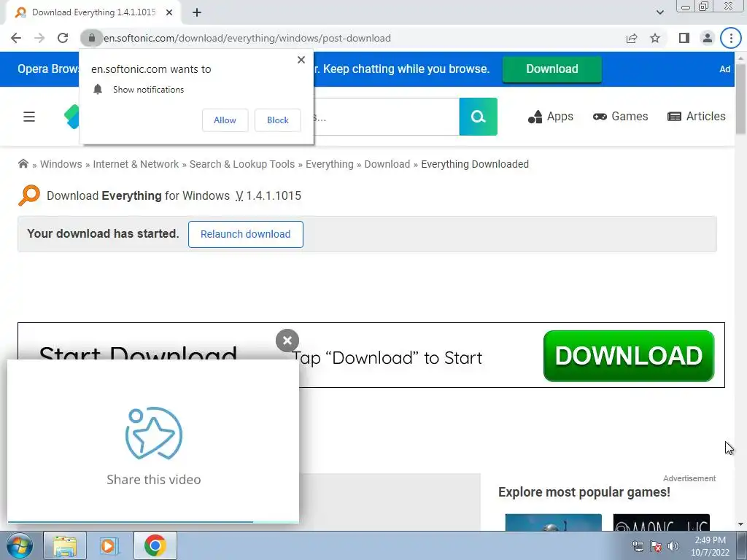Click the Chrome taskbar icon
The width and height of the screenshot is (747, 560).
(155, 545)
